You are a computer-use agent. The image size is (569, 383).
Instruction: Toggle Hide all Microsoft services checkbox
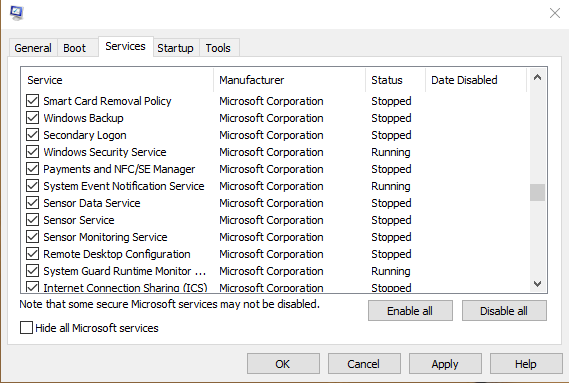[x=26, y=327]
